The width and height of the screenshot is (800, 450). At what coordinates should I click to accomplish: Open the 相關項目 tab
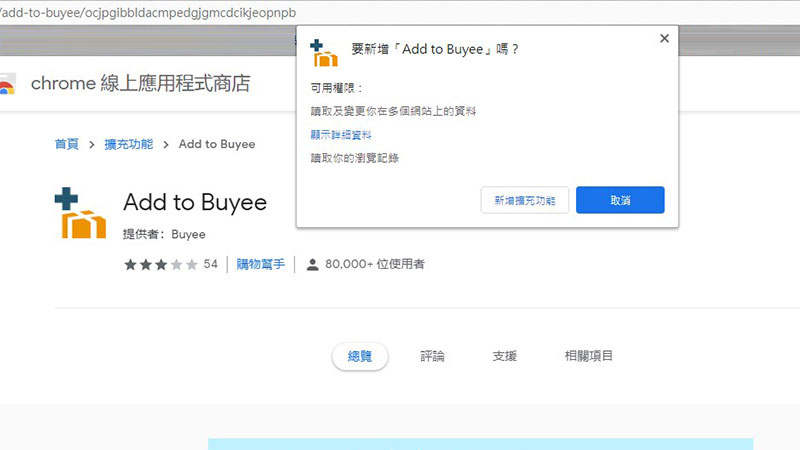[x=588, y=356]
